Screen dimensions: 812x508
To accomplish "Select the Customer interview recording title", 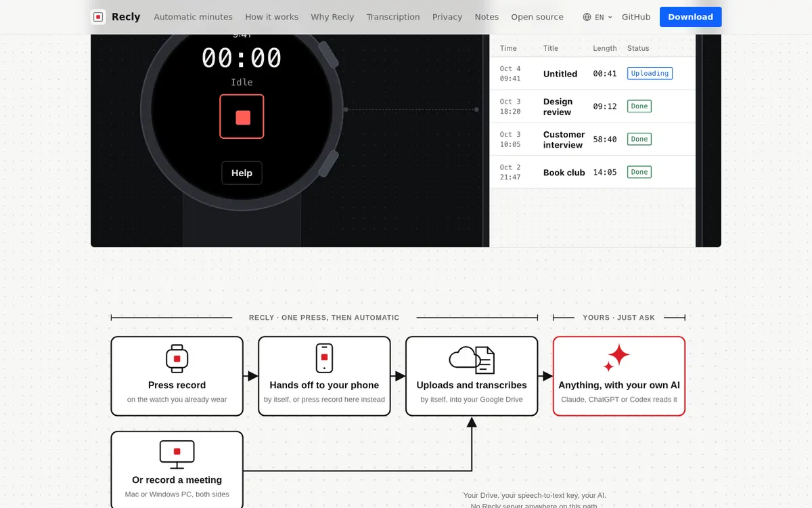I will pyautogui.click(x=564, y=140).
